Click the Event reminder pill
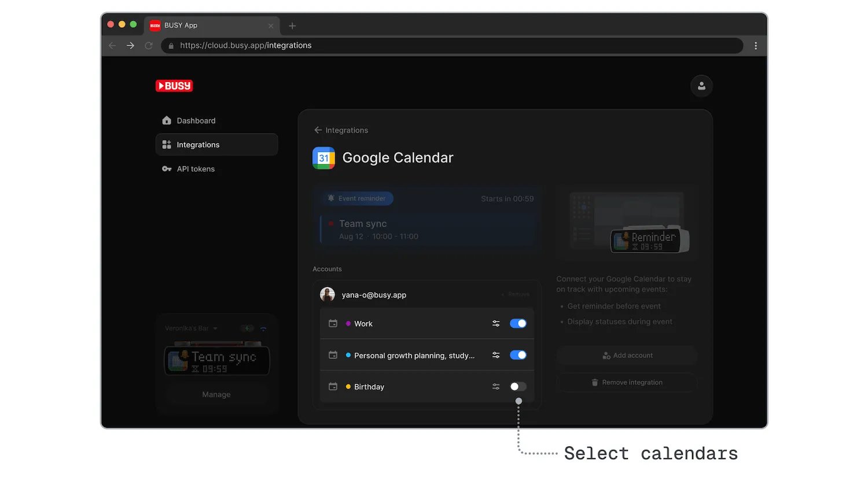 pyautogui.click(x=357, y=198)
